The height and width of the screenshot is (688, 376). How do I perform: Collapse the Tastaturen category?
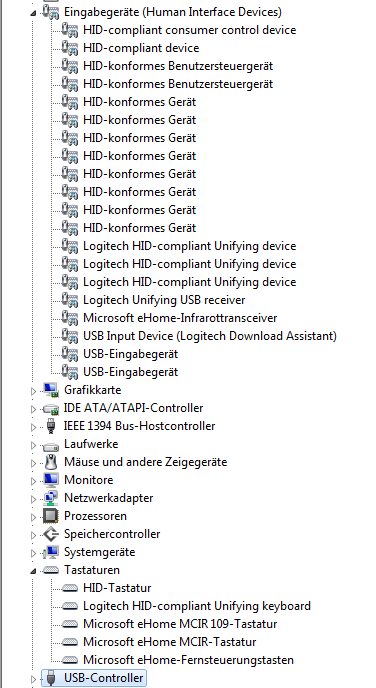click(x=33, y=571)
